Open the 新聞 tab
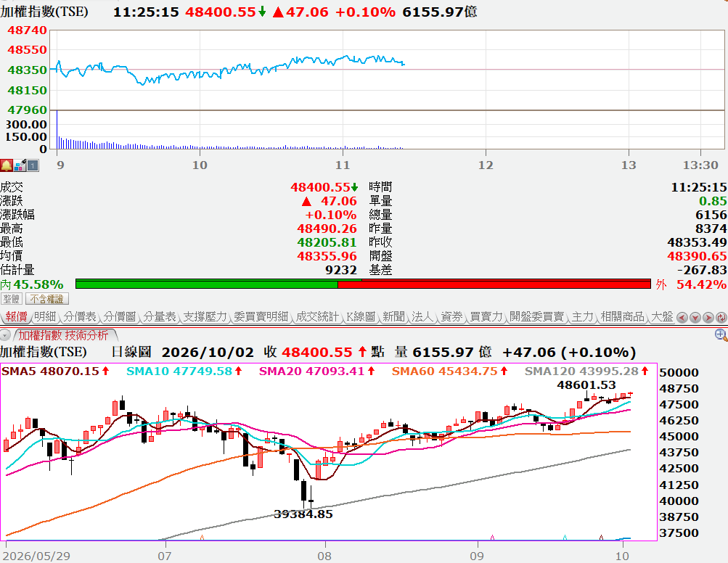The image size is (728, 563). (393, 316)
